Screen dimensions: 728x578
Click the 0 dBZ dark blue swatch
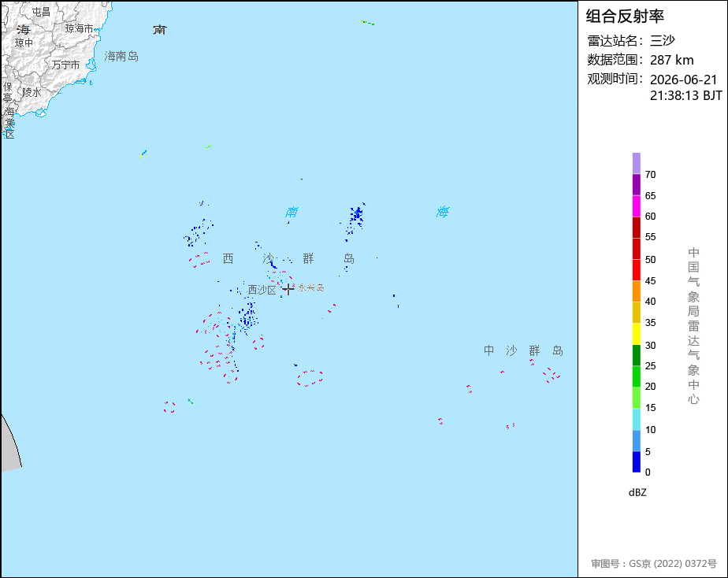[637, 462]
